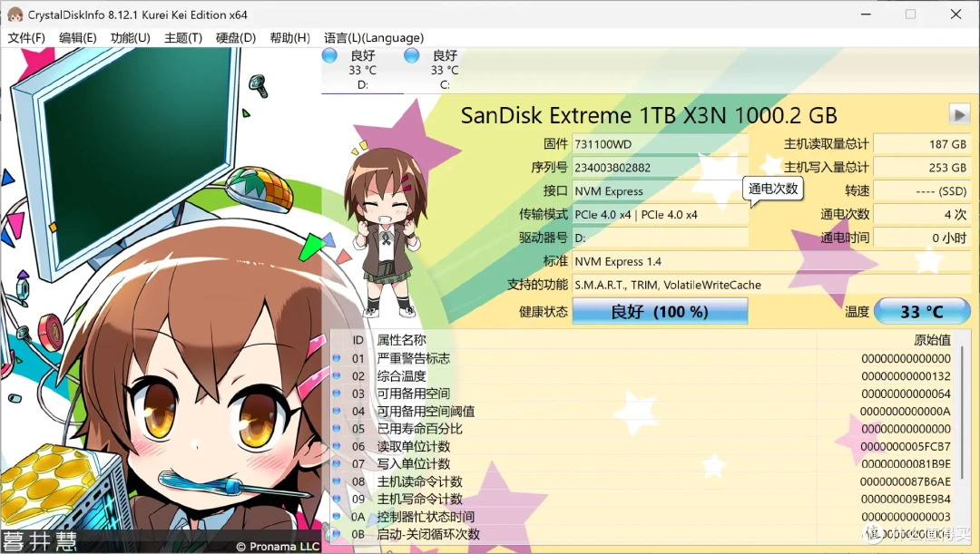Open the 文件(F) menu

tap(26, 37)
